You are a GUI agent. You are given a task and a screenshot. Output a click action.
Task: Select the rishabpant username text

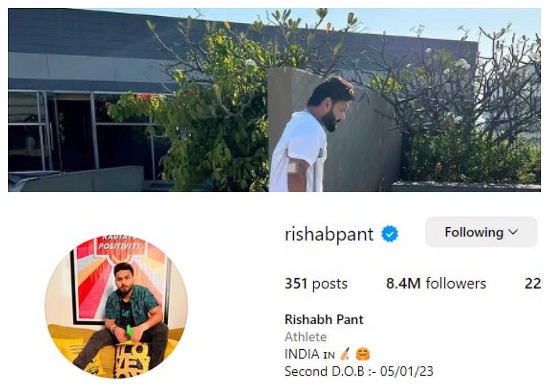tap(329, 235)
